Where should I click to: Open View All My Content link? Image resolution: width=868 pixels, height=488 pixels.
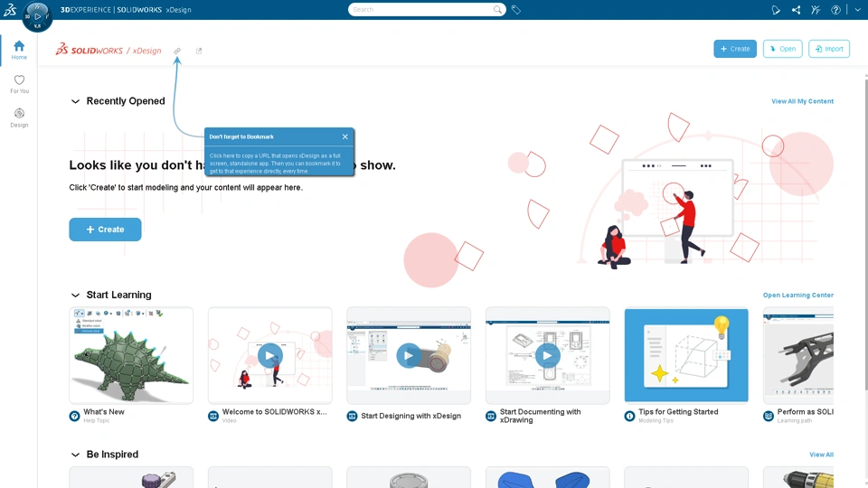[x=802, y=101]
